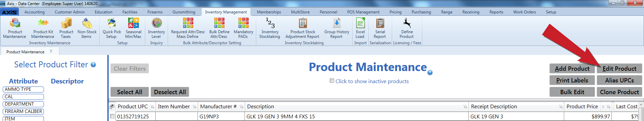This screenshot has width=644, height=121.
Task: Open filter on Receipt Description column
Action: pos(560,107)
